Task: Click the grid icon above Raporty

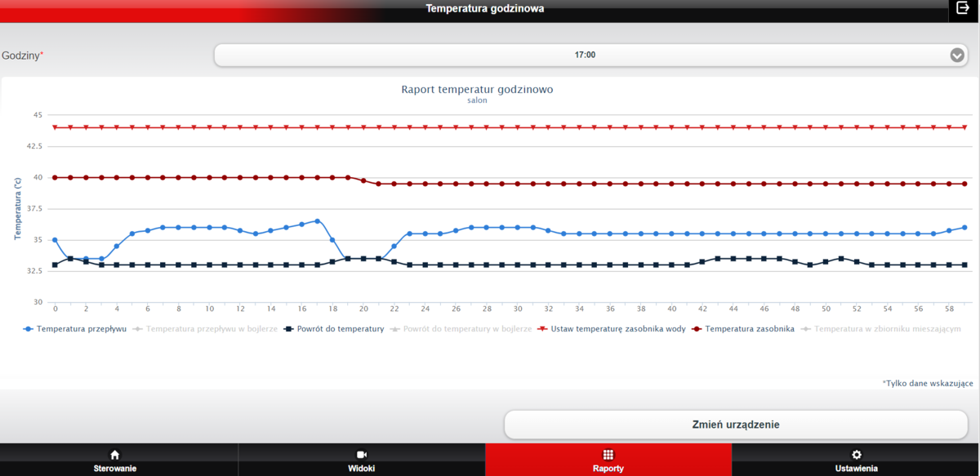Action: pyautogui.click(x=608, y=455)
